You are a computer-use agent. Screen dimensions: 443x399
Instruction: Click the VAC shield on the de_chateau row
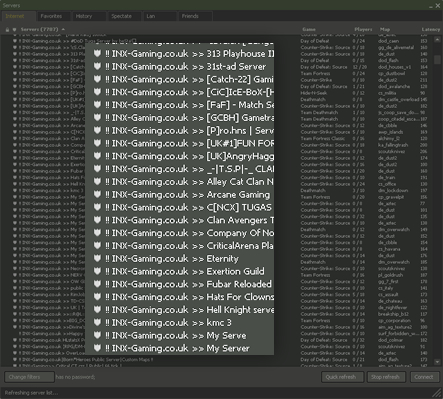[x=15, y=301]
